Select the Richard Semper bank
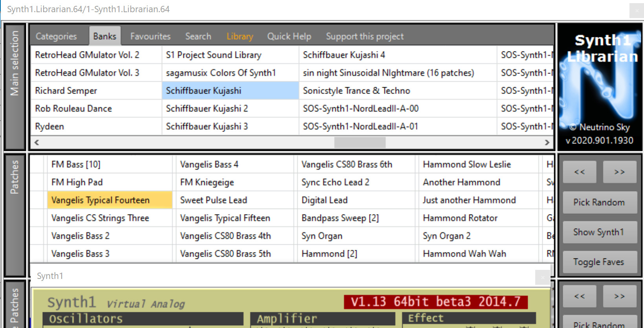Viewport: 644px width, 328px height. click(96, 91)
